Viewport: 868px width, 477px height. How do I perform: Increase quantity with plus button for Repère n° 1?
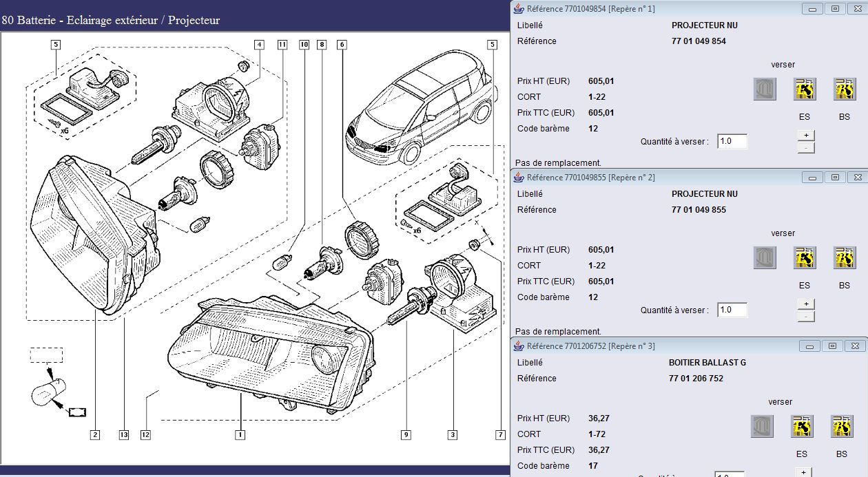806,136
